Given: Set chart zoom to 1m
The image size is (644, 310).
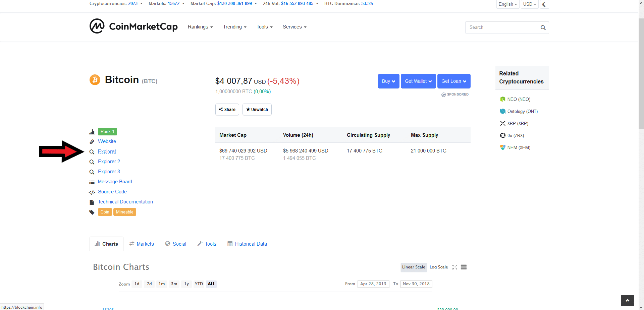Looking at the screenshot, I should [x=162, y=284].
